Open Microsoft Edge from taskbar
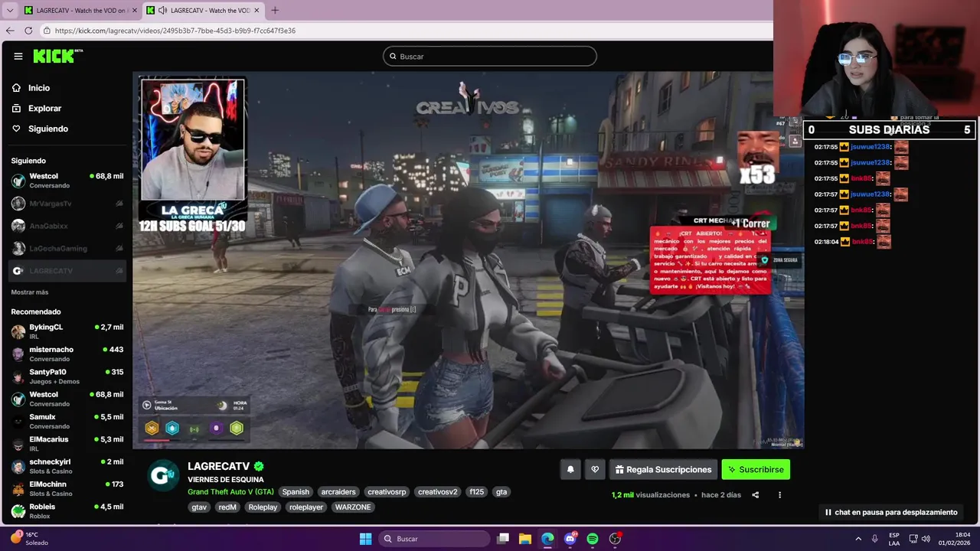980x551 pixels. click(x=547, y=539)
